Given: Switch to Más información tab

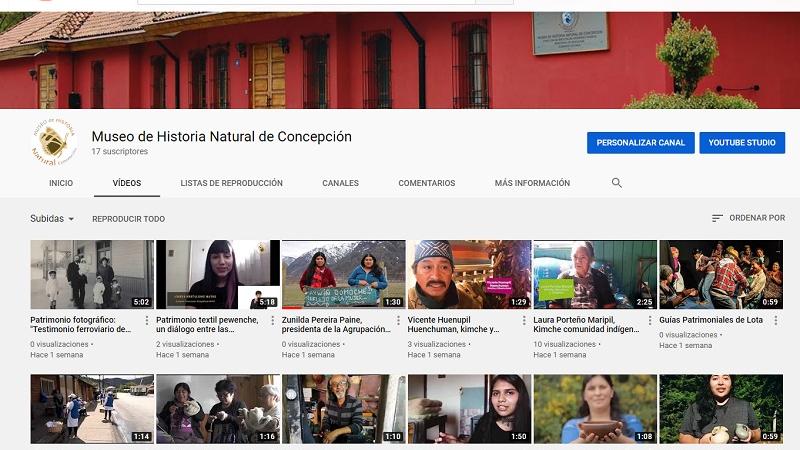Looking at the screenshot, I should tap(532, 183).
